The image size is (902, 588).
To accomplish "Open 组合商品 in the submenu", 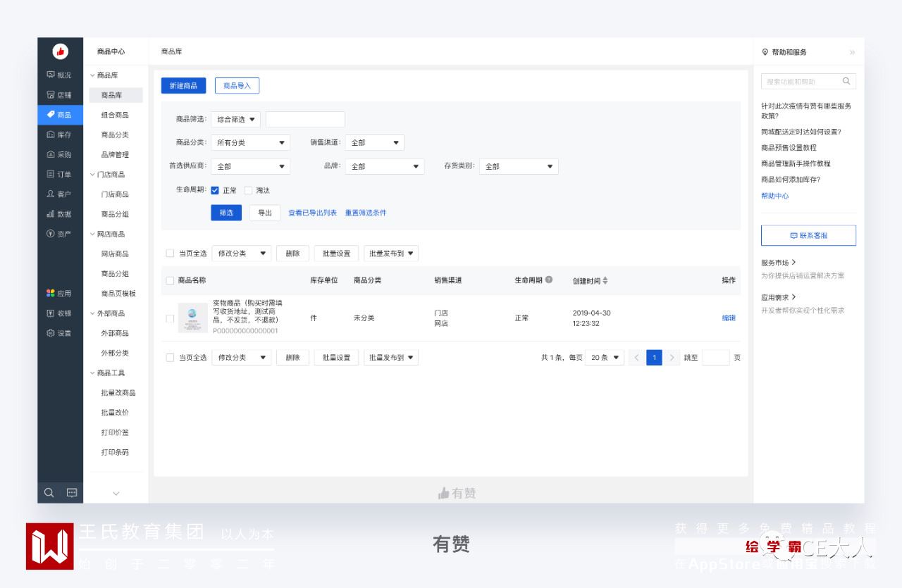I will pos(115,115).
